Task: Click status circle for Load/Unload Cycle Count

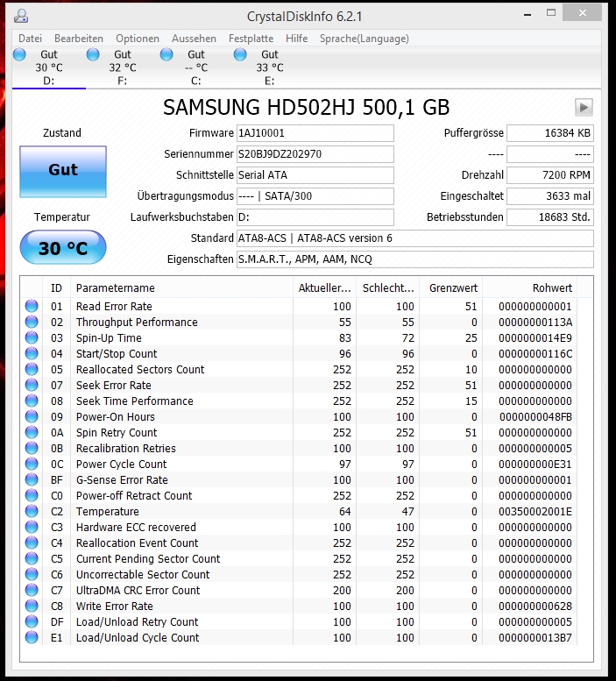Action: (x=32, y=637)
